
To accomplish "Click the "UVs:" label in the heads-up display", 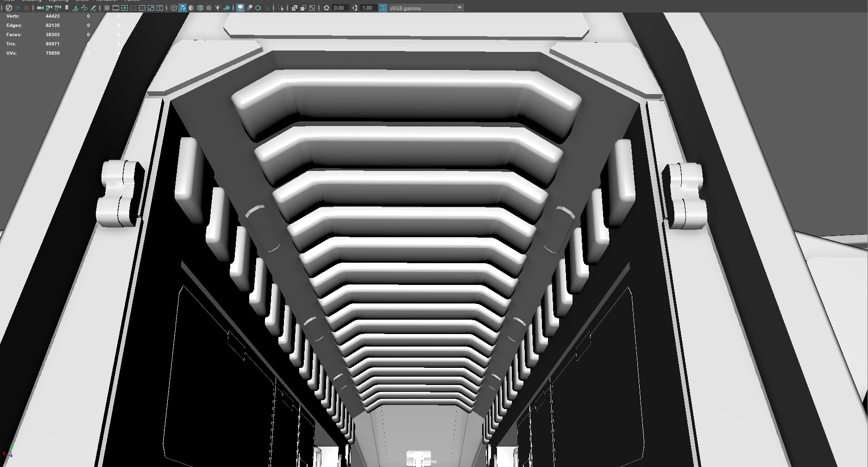I will 12,53.
